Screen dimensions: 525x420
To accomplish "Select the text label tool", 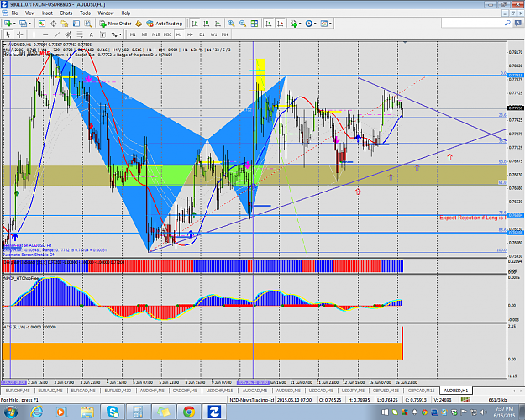I will pyautogui.click(x=91, y=34).
